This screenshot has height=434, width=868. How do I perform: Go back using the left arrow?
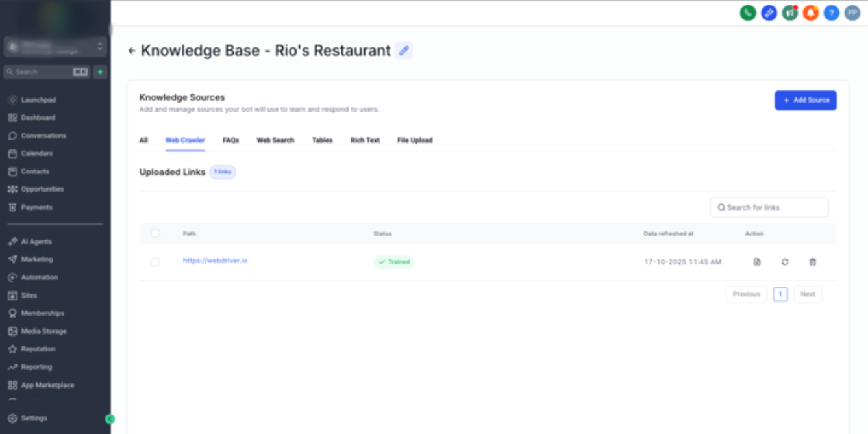(x=132, y=51)
